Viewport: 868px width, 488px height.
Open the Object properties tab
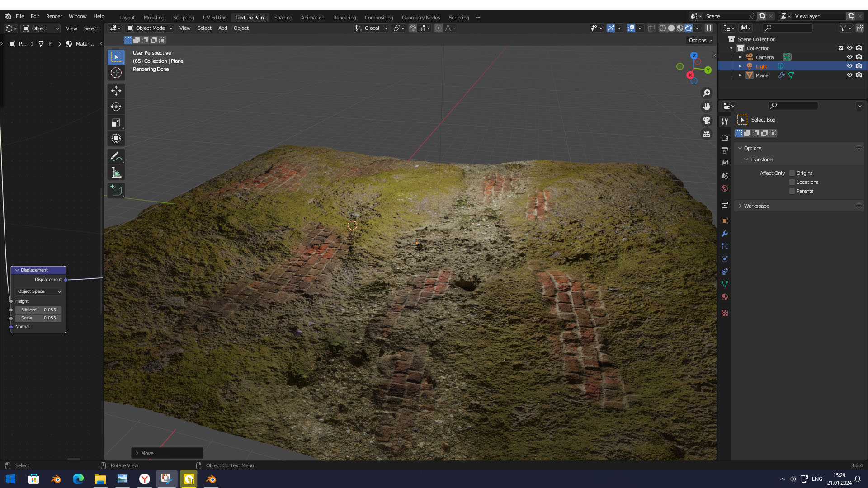[725, 221]
